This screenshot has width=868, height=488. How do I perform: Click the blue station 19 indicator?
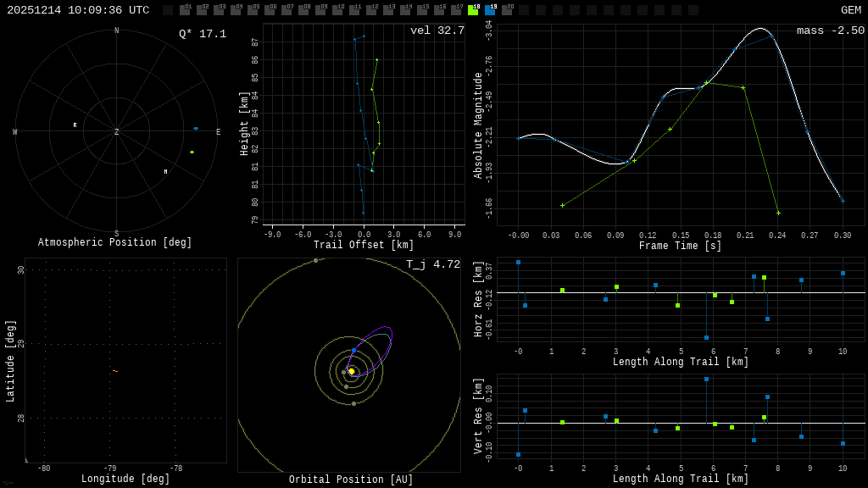490,10
